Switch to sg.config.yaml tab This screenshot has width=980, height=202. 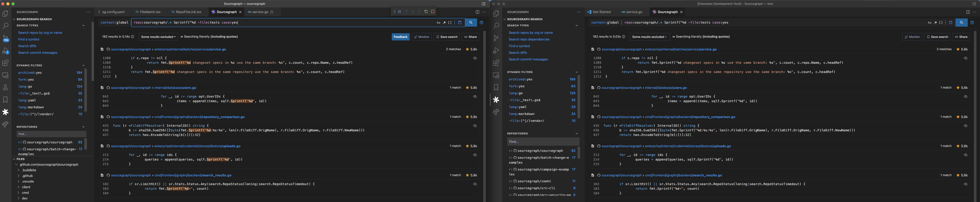(x=113, y=12)
